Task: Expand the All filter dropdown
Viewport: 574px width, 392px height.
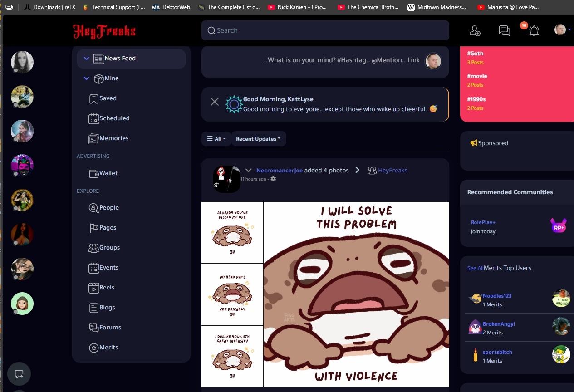Action: point(216,139)
